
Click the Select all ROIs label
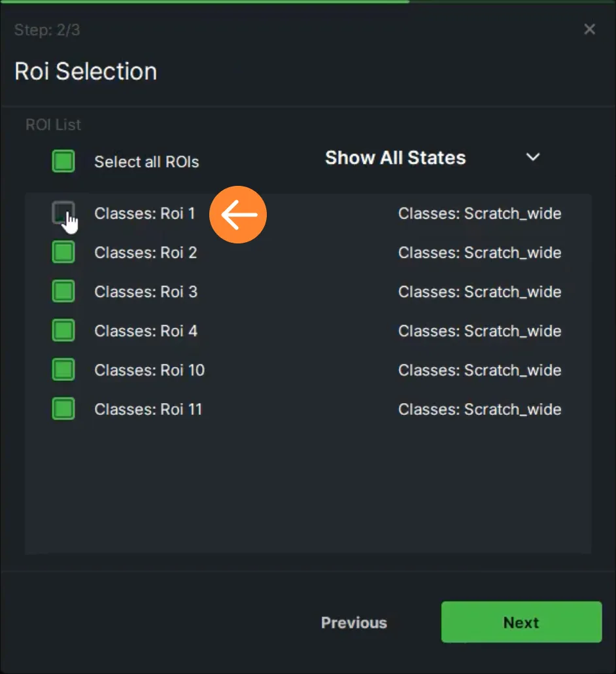(146, 162)
